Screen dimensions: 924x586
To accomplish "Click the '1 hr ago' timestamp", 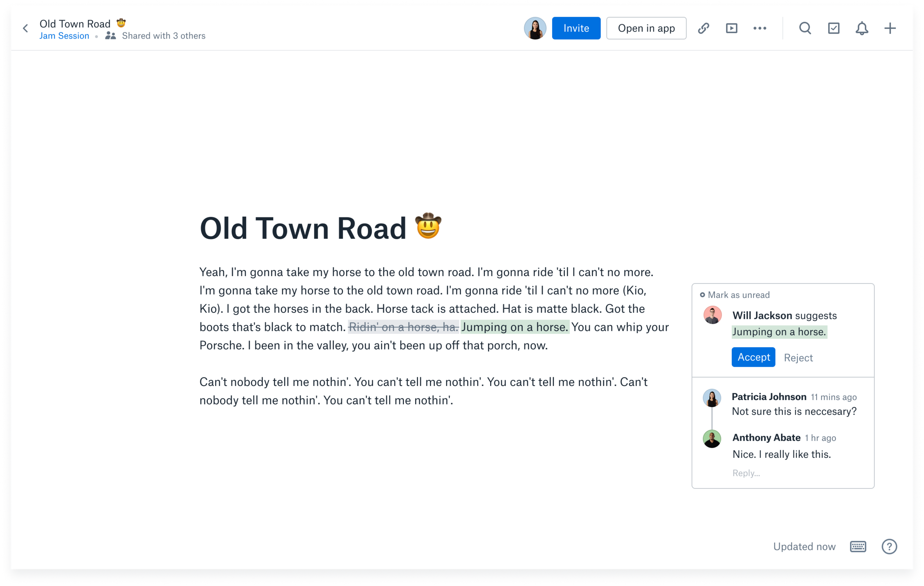I will (821, 438).
